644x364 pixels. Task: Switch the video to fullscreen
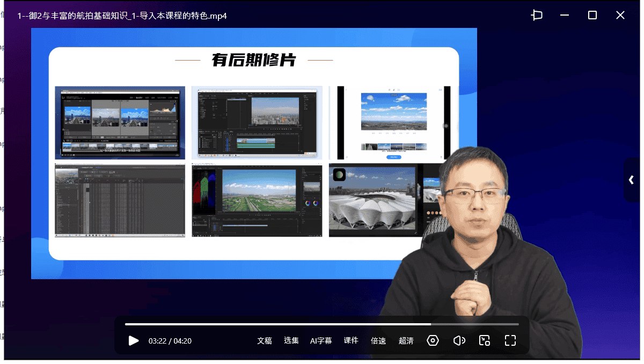(510, 340)
